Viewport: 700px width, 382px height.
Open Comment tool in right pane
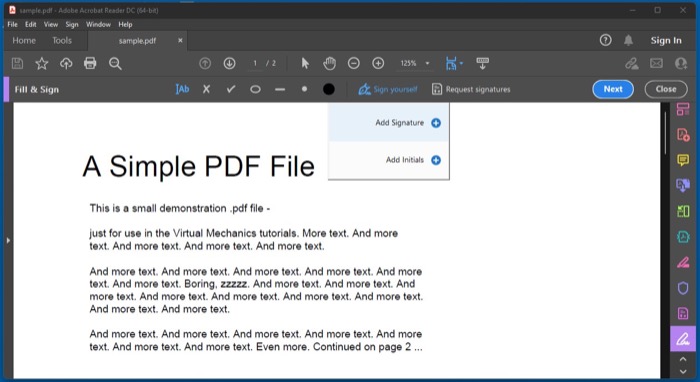[683, 160]
